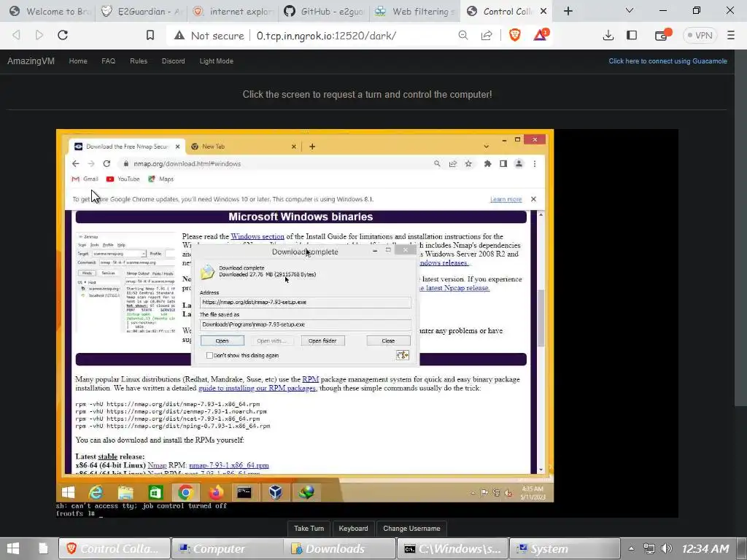This screenshot has width=747, height=560.
Task: Toggle the Brave sidebar panel icon
Action: [632, 35]
